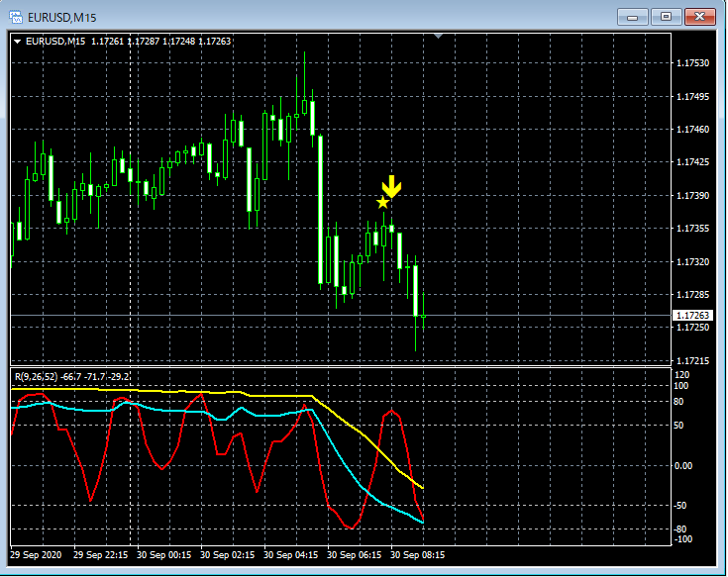Click the 30 Sep 08:15 time label
728x577 pixels.
417,555
